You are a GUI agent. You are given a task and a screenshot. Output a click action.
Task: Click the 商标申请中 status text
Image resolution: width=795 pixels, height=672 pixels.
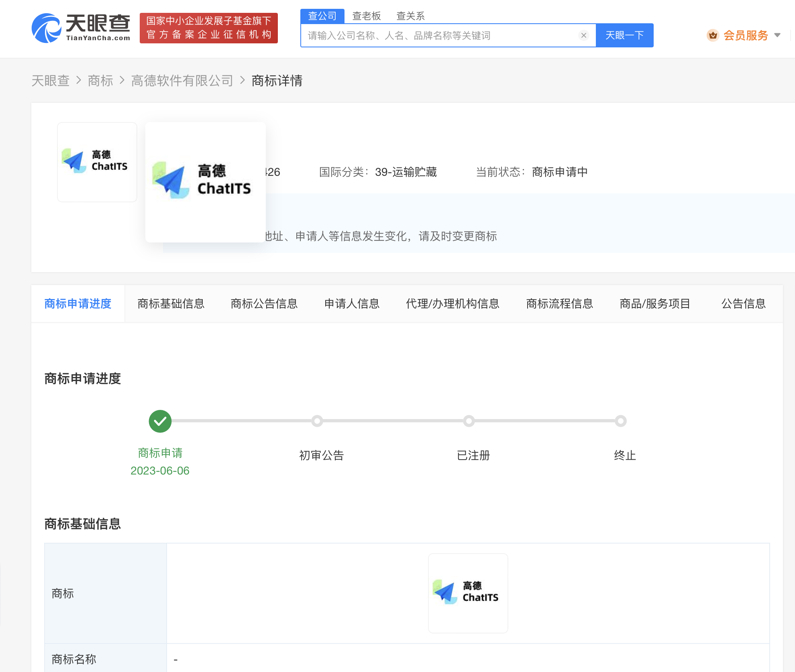[560, 172]
